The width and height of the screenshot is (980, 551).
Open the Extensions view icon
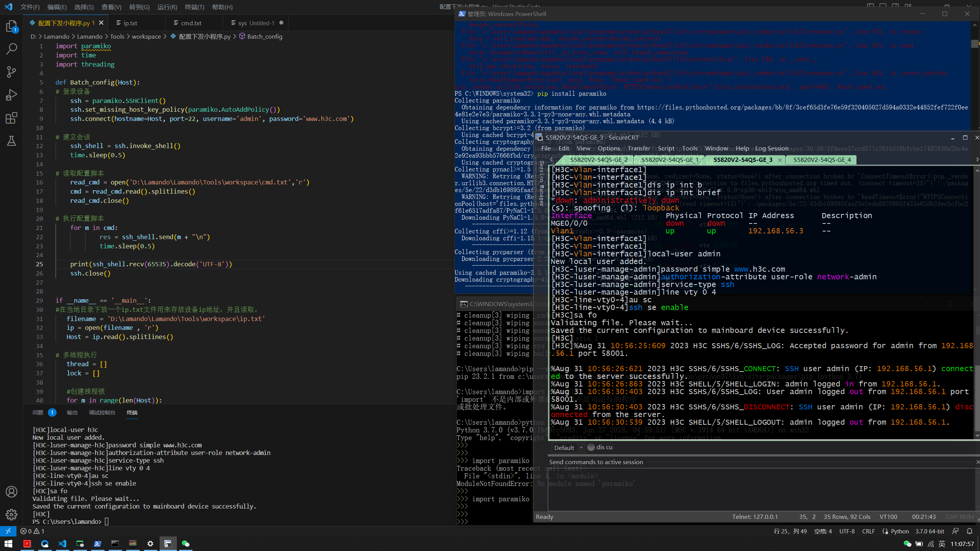coord(11,118)
